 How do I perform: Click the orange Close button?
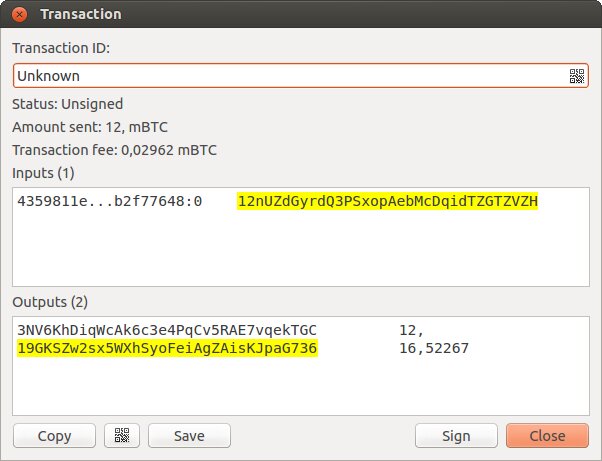[547, 435]
